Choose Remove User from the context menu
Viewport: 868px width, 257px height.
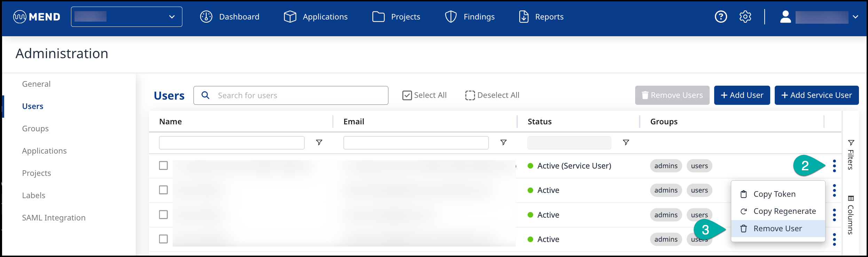(x=778, y=228)
